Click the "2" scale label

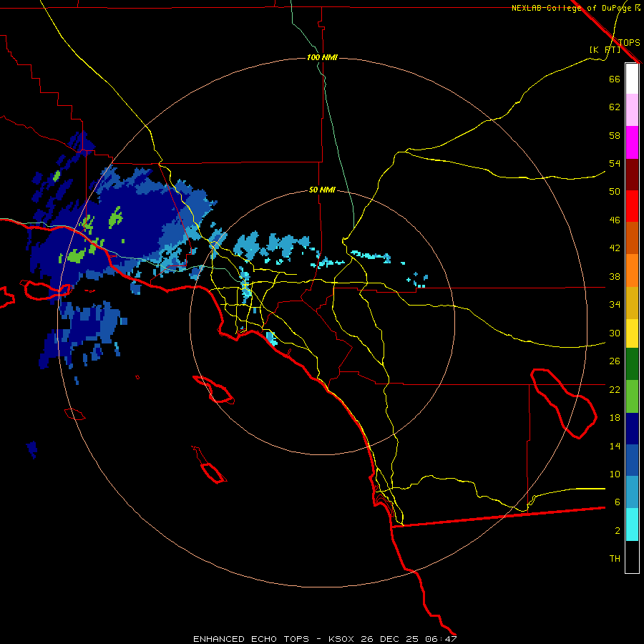tap(618, 531)
